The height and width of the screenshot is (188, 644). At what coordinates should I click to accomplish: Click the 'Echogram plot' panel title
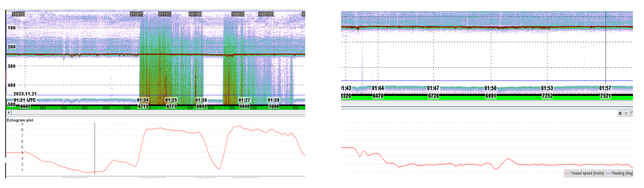pyautogui.click(x=19, y=120)
